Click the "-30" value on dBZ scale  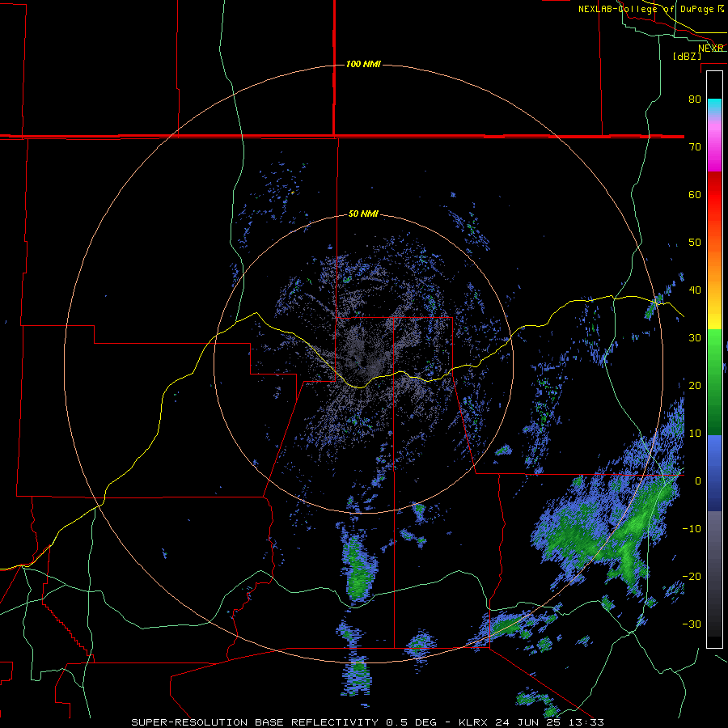pyautogui.click(x=692, y=624)
